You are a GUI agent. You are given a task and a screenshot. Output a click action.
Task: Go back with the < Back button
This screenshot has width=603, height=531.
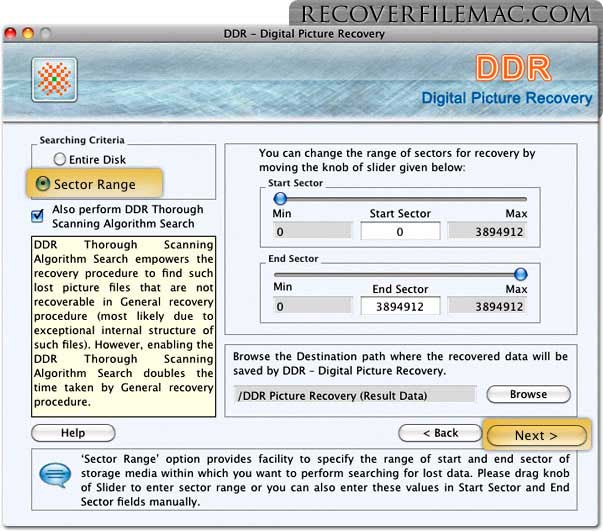[440, 433]
